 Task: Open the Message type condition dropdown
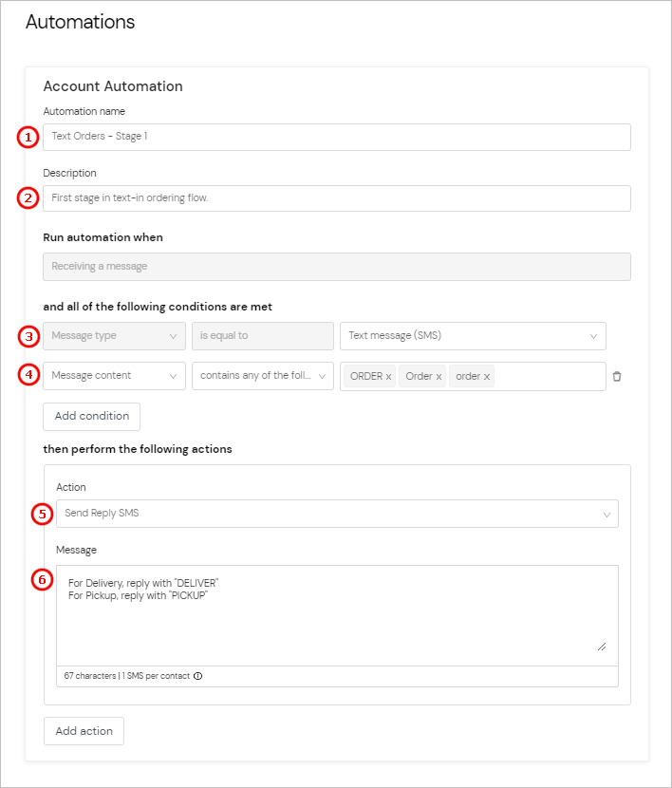point(114,336)
